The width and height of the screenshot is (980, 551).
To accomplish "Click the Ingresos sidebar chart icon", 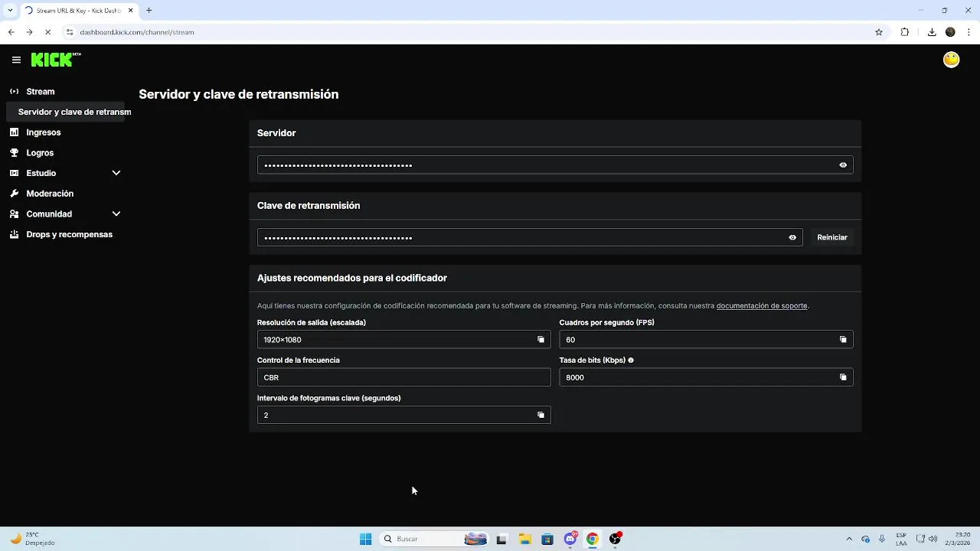I will click(x=14, y=132).
